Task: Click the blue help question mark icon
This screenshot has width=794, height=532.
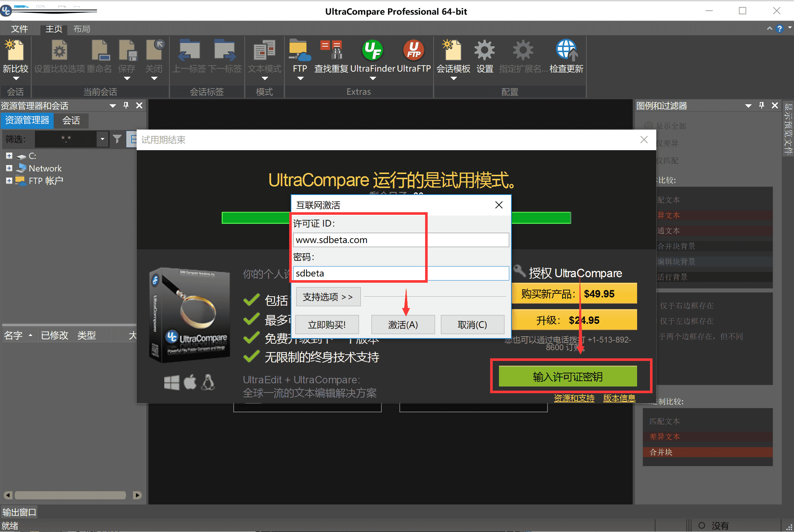Action: click(x=779, y=29)
